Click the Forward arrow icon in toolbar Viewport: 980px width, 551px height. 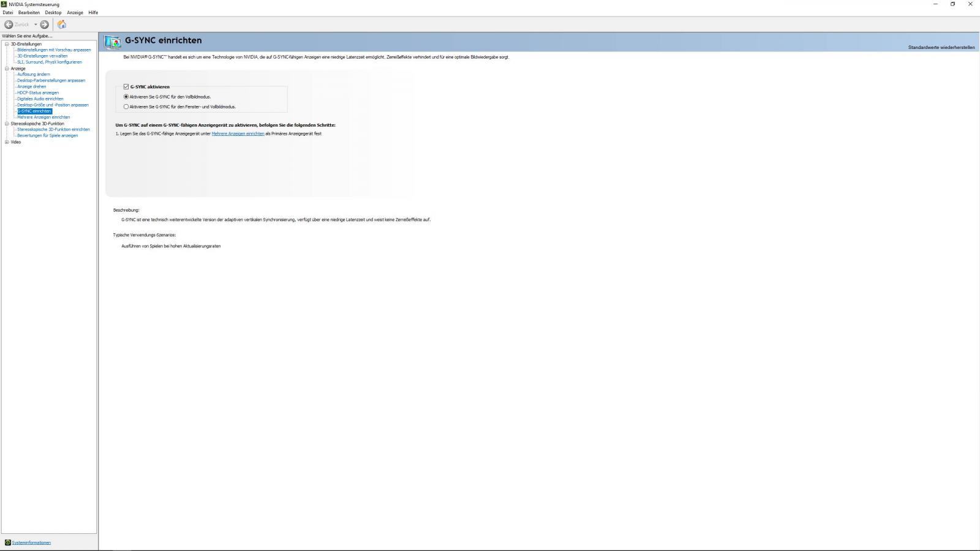[x=44, y=24]
